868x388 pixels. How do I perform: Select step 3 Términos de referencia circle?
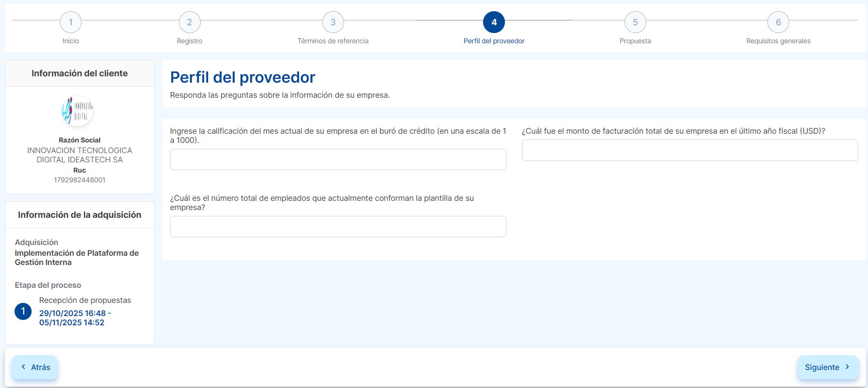333,22
